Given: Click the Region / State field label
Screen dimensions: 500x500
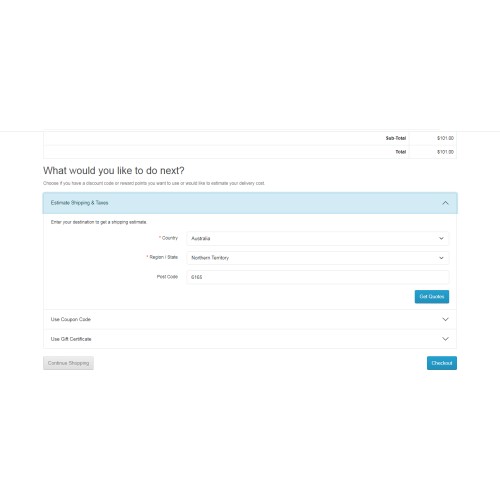Looking at the screenshot, I should point(163,257).
